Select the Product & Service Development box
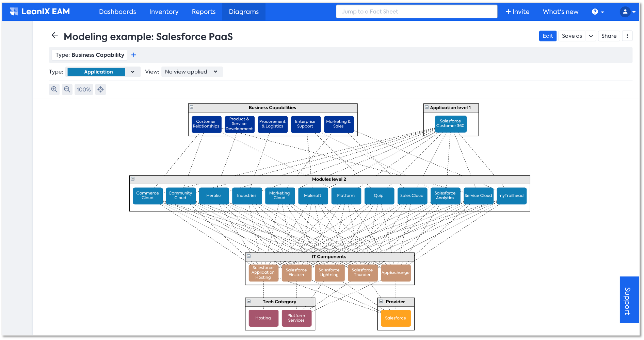The width and height of the screenshot is (644, 340). (239, 124)
